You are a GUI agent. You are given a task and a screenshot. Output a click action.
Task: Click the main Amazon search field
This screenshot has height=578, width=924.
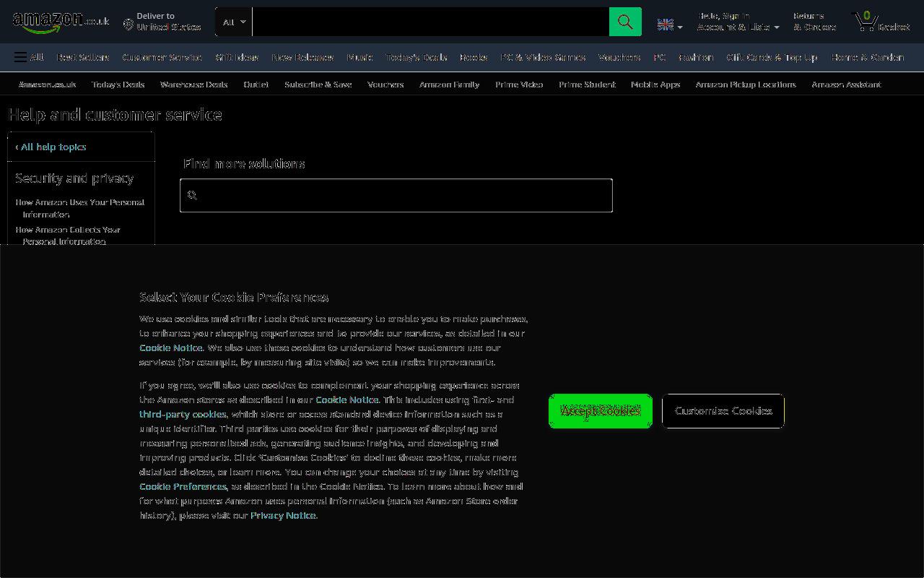coord(430,22)
